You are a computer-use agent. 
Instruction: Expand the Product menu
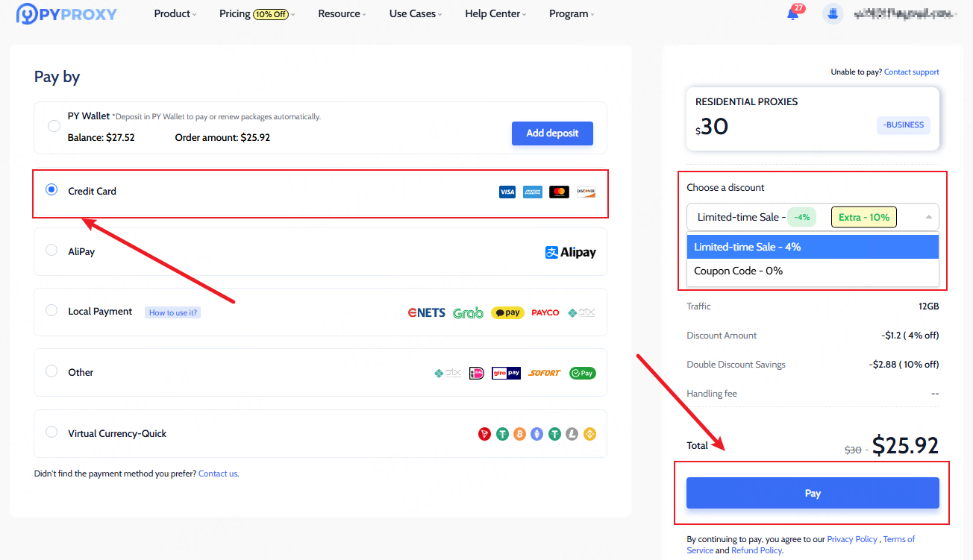coord(175,14)
